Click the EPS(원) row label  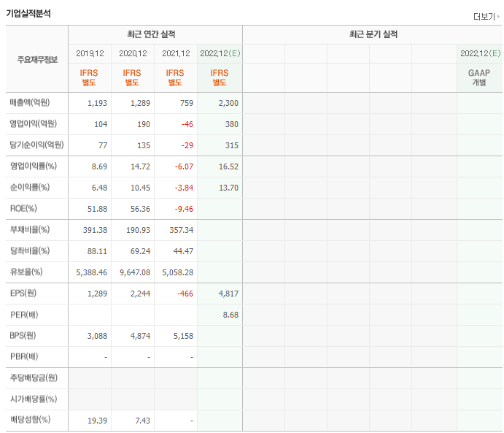click(23, 293)
